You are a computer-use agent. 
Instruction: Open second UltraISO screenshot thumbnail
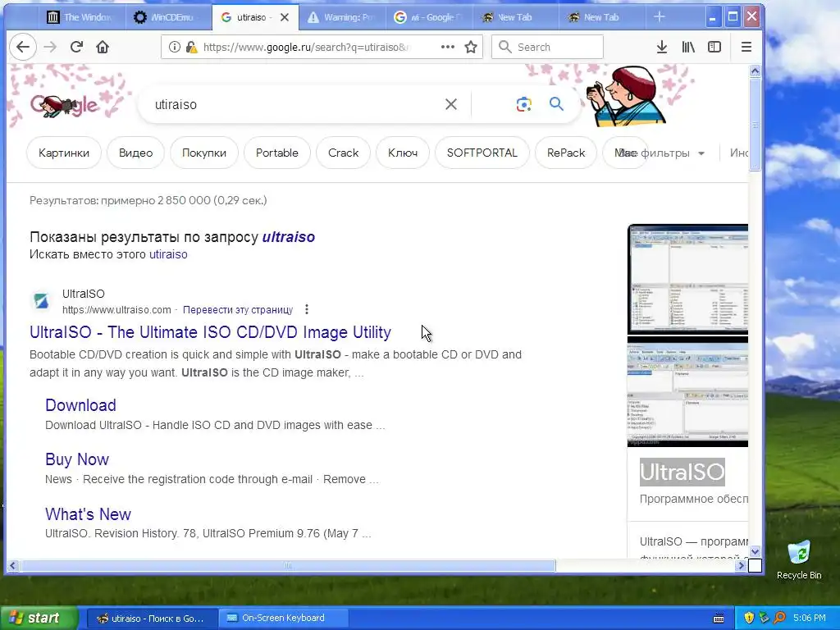pos(687,392)
